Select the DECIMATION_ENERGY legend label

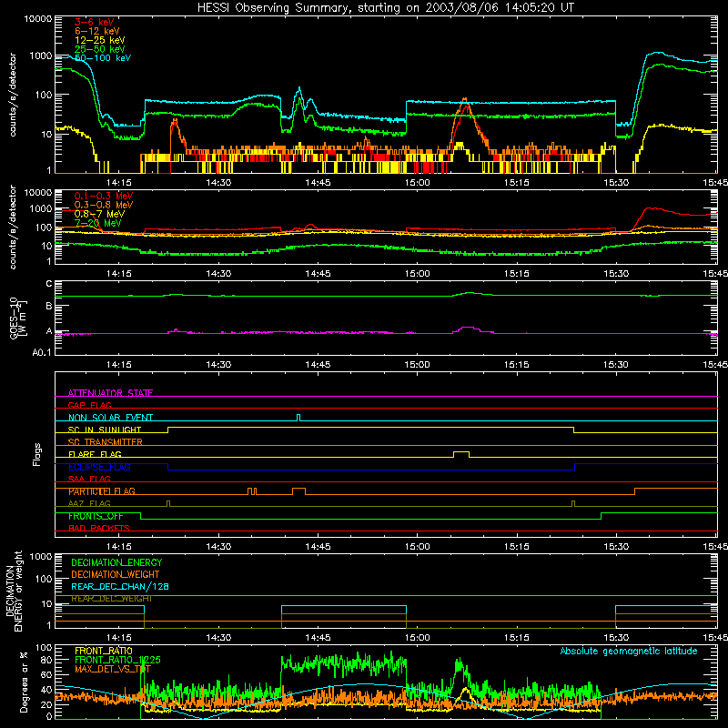tap(116, 562)
